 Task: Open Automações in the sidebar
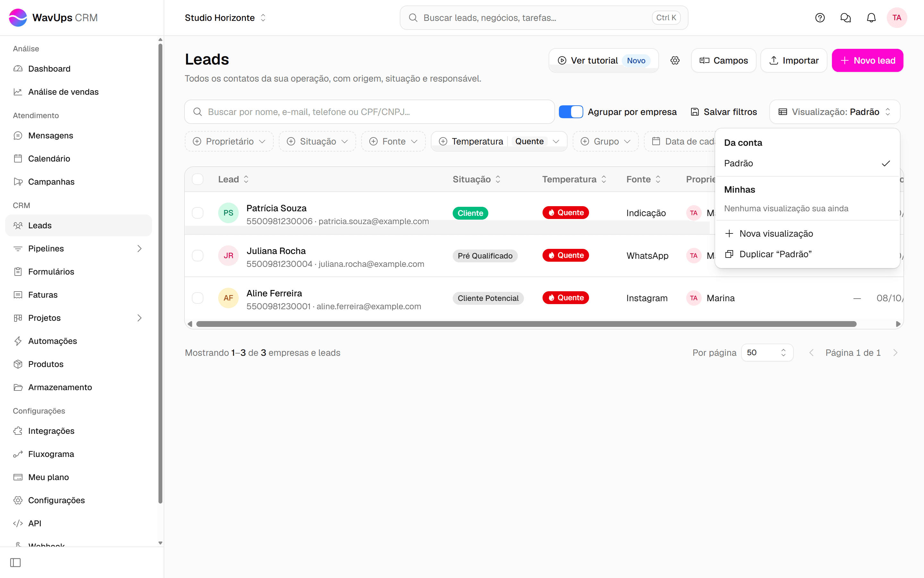78,341
